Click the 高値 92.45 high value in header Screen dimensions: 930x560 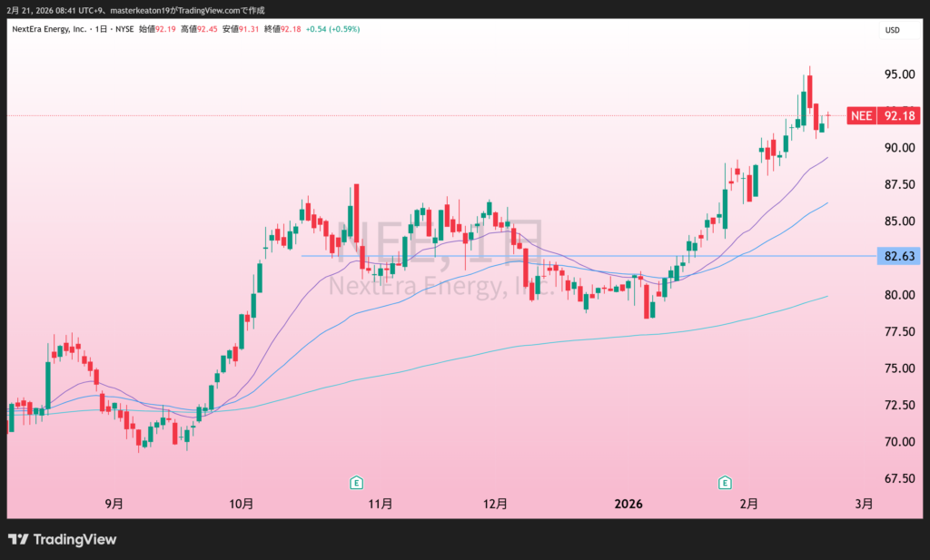[x=199, y=29]
